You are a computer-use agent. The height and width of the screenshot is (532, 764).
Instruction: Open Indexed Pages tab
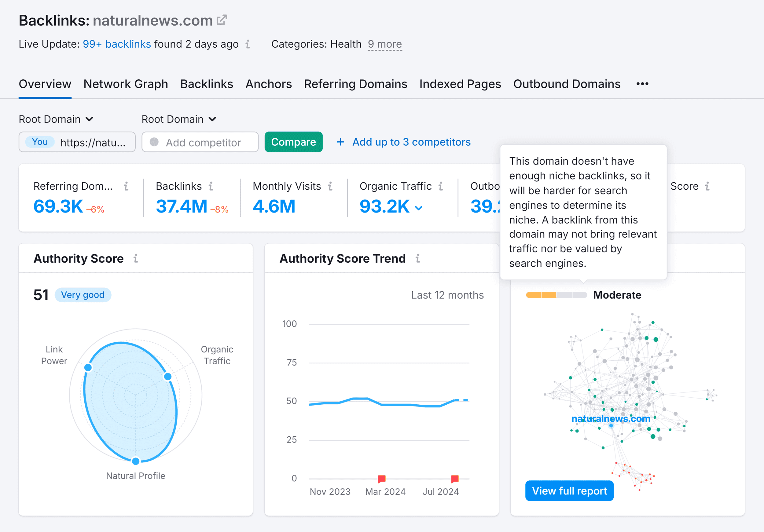[x=460, y=84]
